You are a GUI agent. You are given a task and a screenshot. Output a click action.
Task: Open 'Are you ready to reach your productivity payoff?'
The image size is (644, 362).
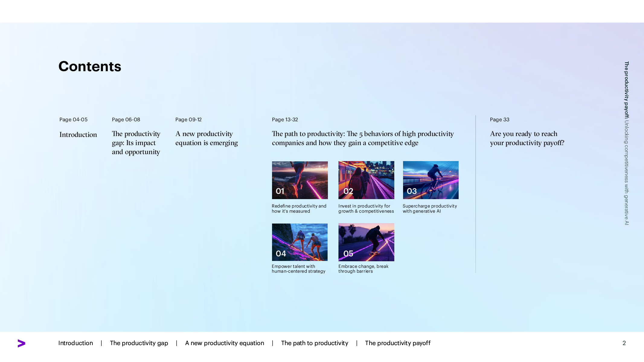point(527,138)
